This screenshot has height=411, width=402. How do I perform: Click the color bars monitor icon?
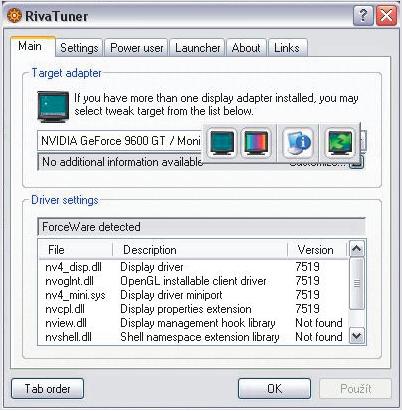pos(256,143)
